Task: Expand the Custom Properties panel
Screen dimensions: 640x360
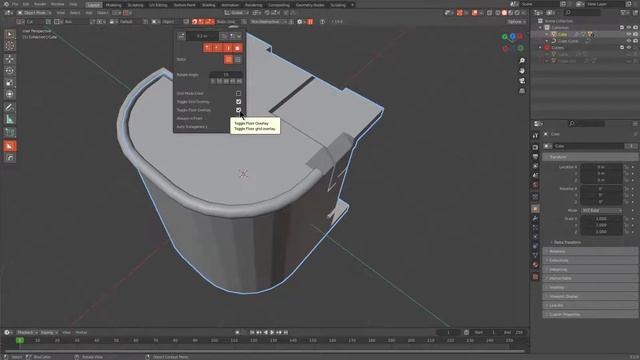Action: tap(590, 314)
